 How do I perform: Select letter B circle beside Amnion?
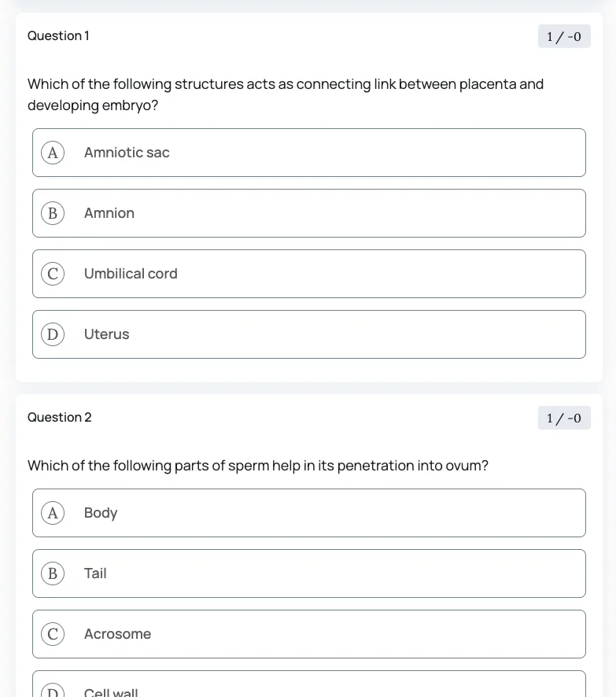[53, 213]
